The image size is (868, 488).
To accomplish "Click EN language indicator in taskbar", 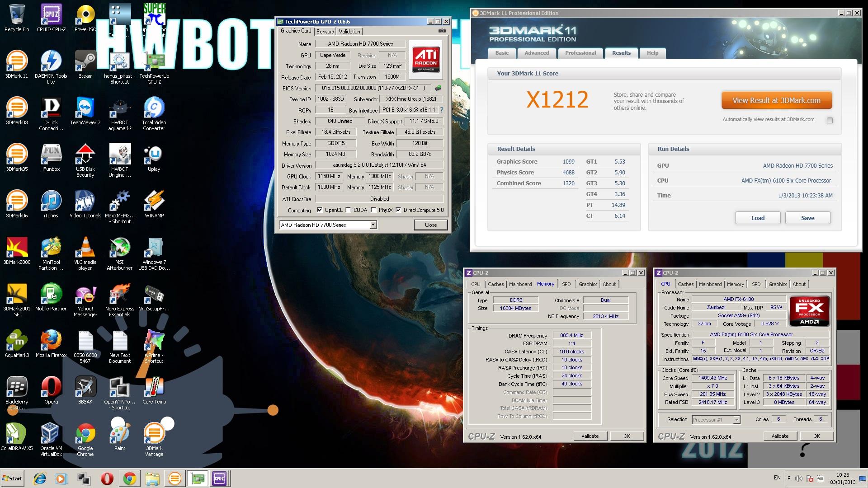I will coord(777,478).
